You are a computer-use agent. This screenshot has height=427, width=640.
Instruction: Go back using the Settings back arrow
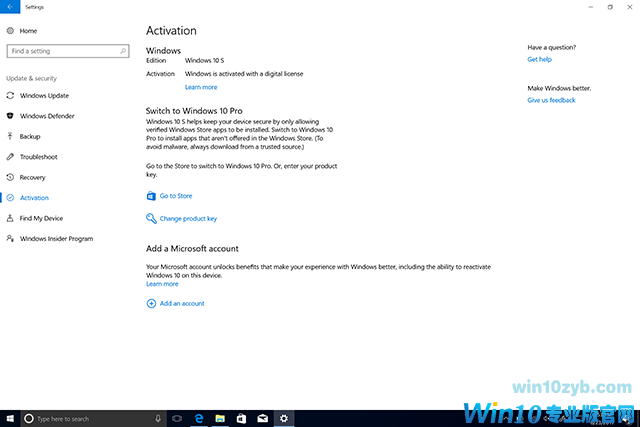pos(10,7)
